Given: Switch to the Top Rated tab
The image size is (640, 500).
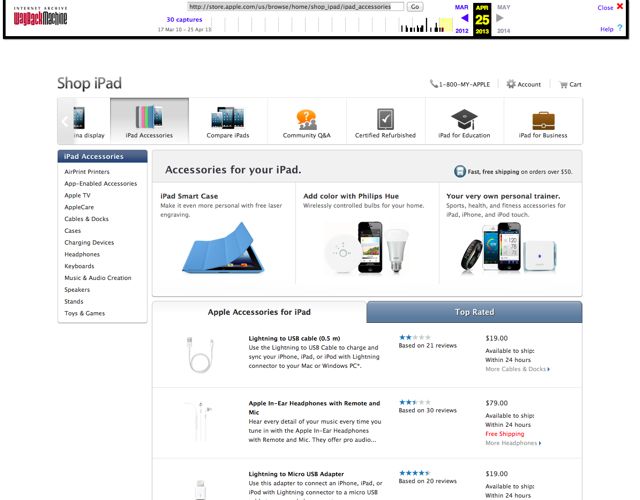Looking at the screenshot, I should (474, 312).
